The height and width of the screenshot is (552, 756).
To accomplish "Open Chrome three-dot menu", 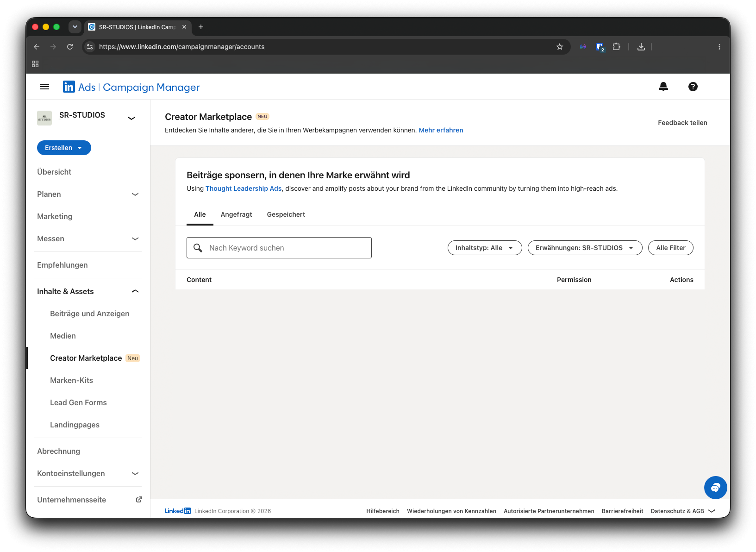I will [719, 47].
